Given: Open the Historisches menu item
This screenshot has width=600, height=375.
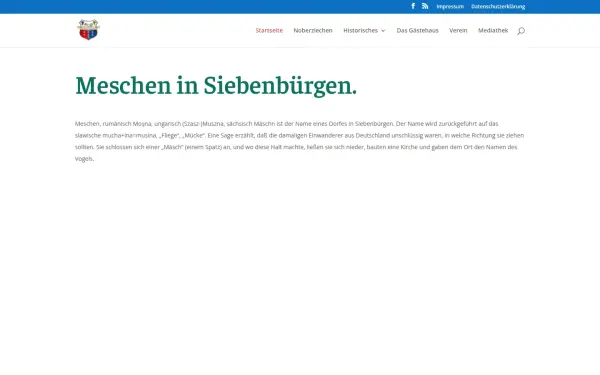Looking at the screenshot, I should pos(360,30).
